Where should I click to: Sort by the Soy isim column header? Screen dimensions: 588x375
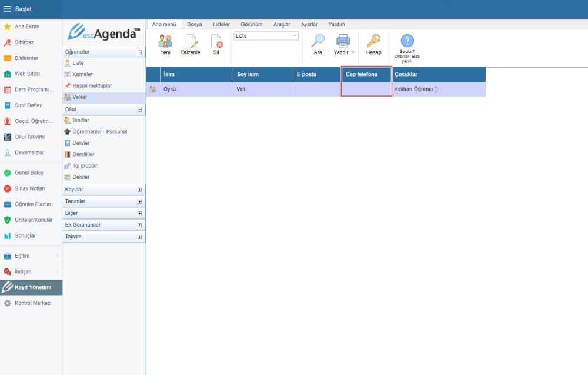coord(263,74)
